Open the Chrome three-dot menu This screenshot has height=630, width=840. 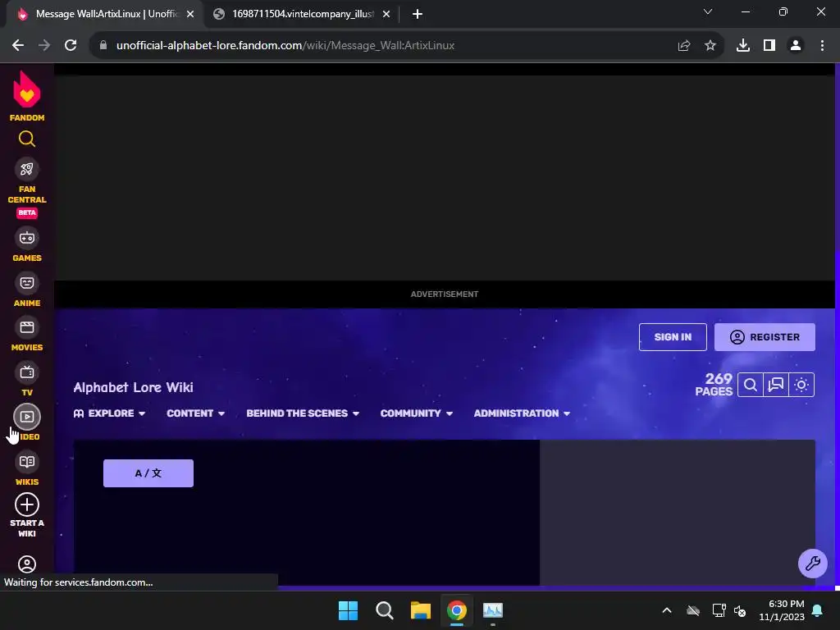point(822,46)
